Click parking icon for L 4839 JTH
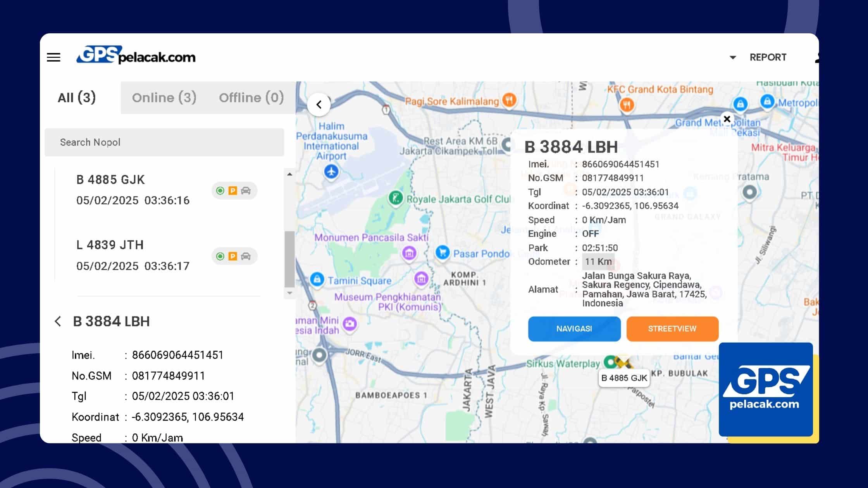 click(x=232, y=256)
